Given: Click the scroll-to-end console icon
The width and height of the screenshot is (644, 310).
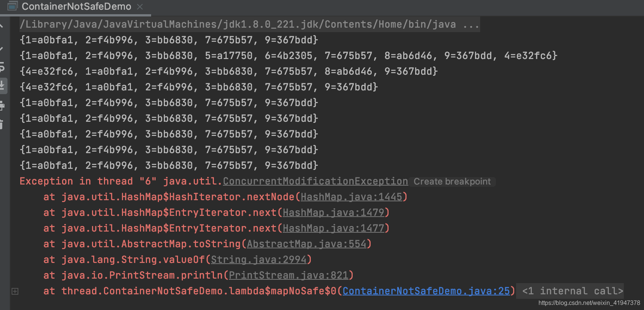Looking at the screenshot, I should tap(2, 86).
